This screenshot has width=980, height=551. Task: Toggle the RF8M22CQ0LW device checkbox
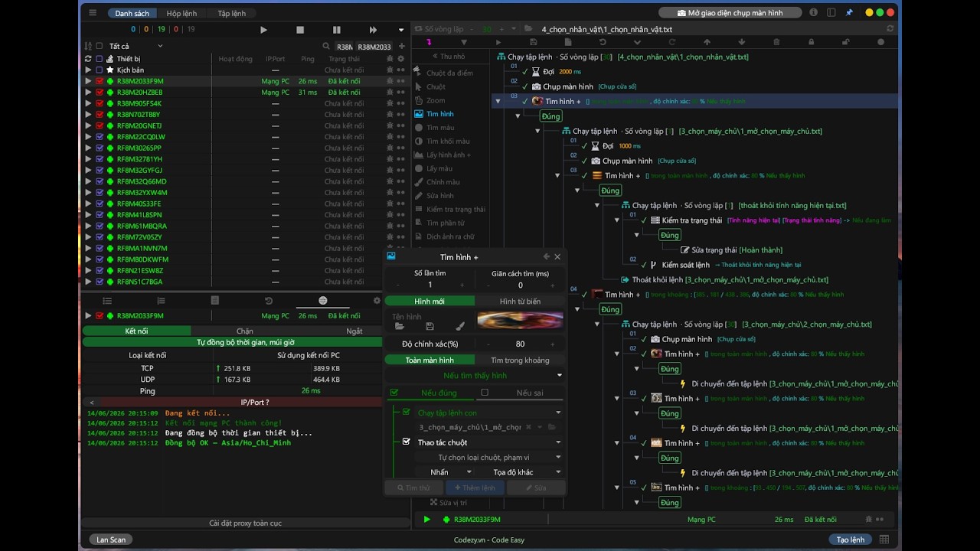pos(100,137)
